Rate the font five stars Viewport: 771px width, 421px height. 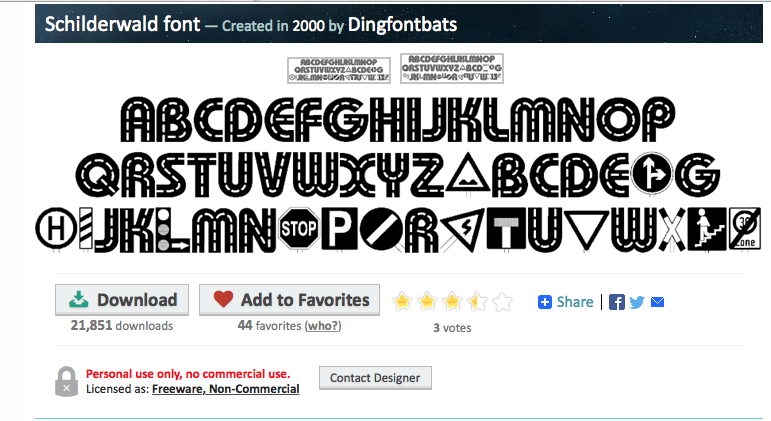click(x=503, y=301)
